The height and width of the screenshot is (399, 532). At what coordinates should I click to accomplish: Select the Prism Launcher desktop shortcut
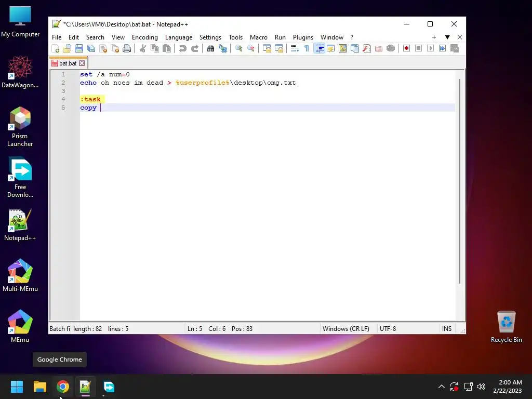20,127
